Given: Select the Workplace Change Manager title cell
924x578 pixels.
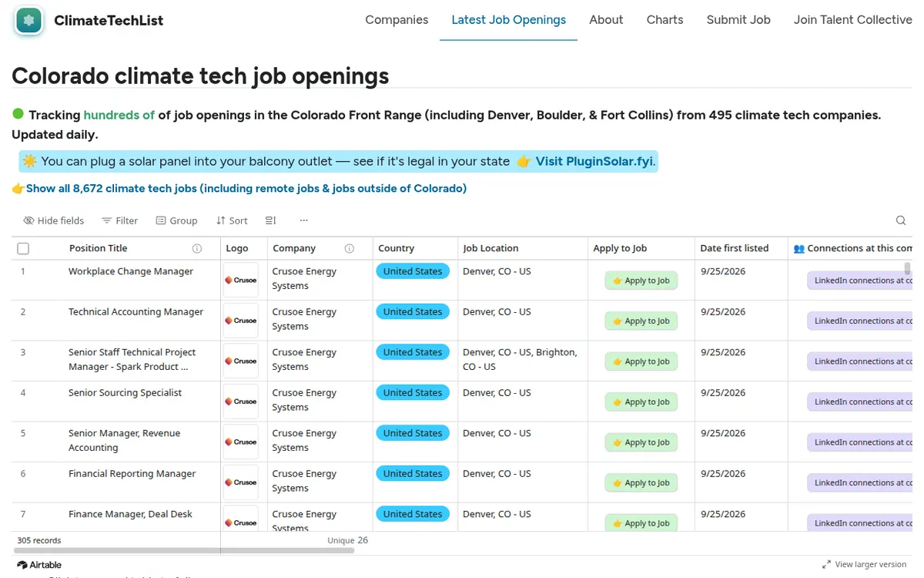Looking at the screenshot, I should [131, 271].
